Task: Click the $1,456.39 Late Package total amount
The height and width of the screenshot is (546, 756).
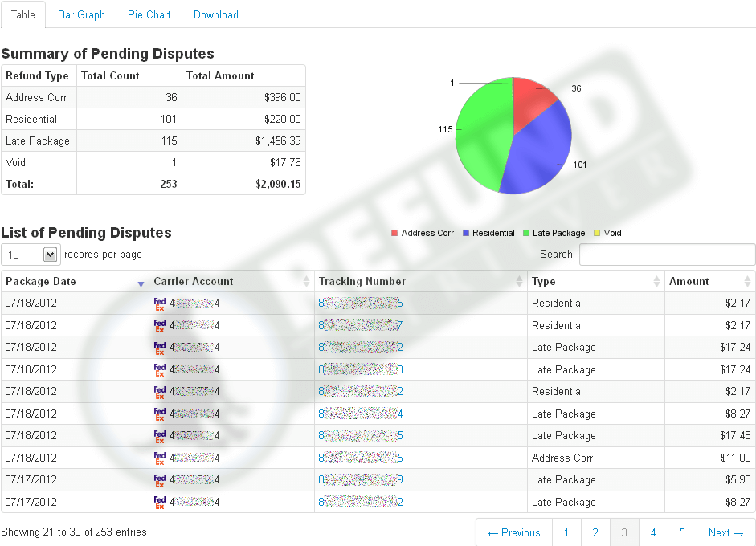Action: tap(278, 141)
